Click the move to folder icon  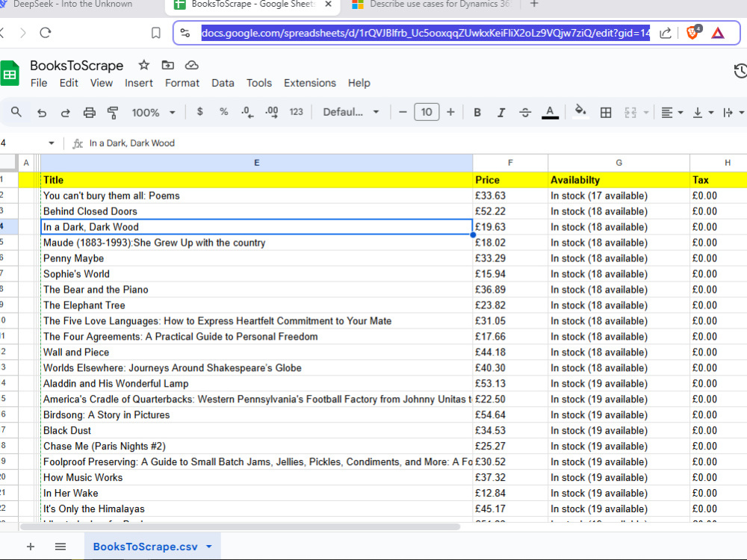167,65
